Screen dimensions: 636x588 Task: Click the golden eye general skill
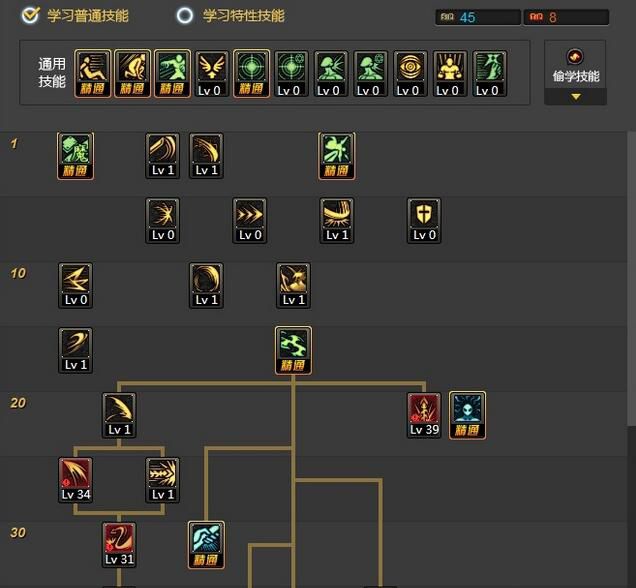(x=410, y=73)
